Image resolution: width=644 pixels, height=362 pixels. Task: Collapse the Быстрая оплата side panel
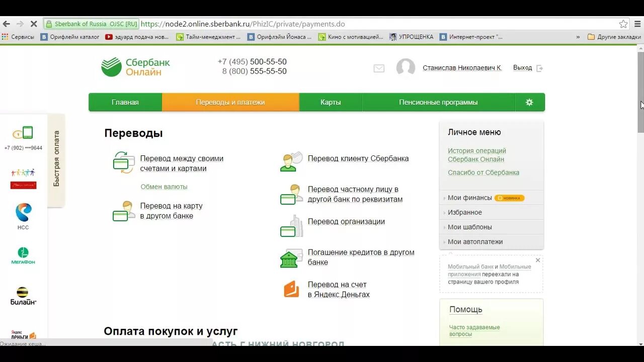[56, 159]
